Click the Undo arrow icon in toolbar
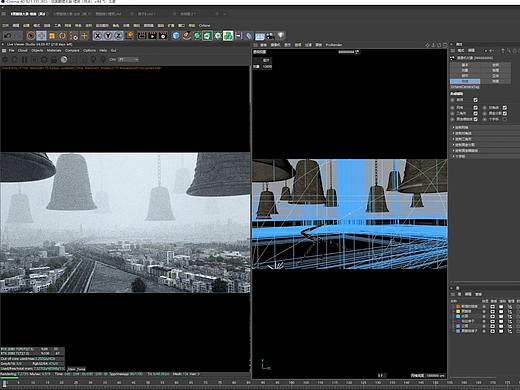 (8, 35)
